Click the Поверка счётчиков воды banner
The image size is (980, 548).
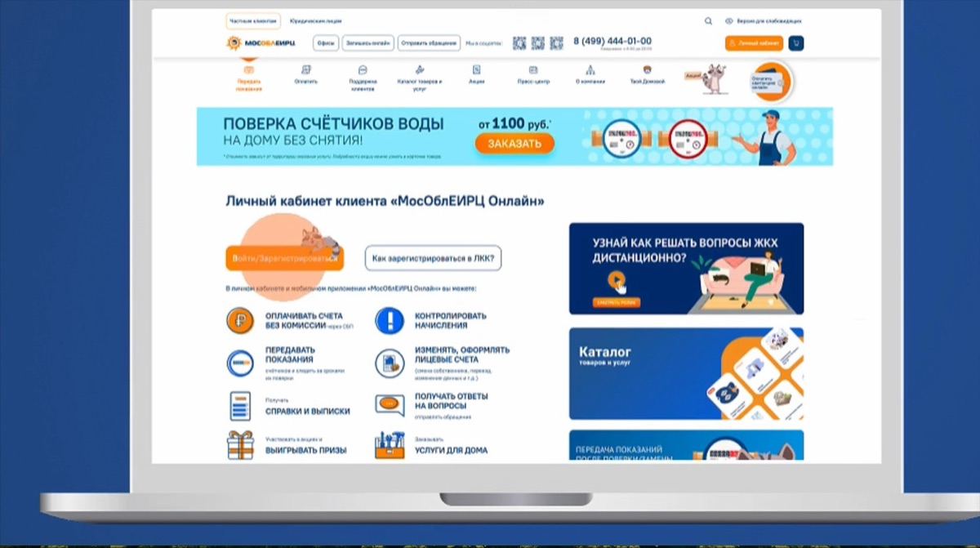(x=514, y=136)
